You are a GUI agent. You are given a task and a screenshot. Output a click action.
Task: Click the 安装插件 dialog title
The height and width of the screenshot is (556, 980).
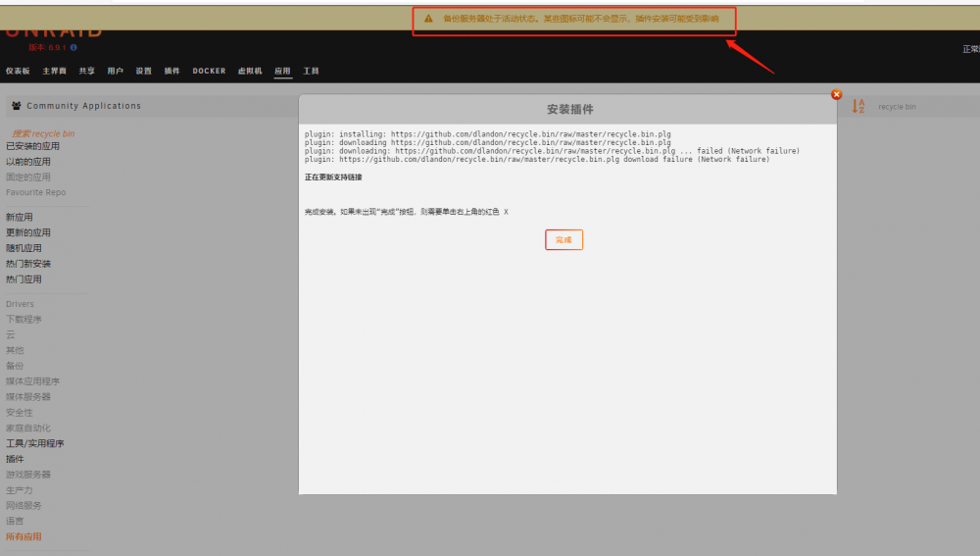(570, 110)
